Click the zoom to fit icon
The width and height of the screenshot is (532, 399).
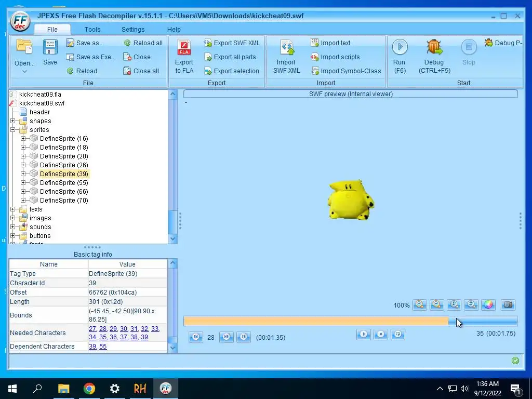(471, 304)
